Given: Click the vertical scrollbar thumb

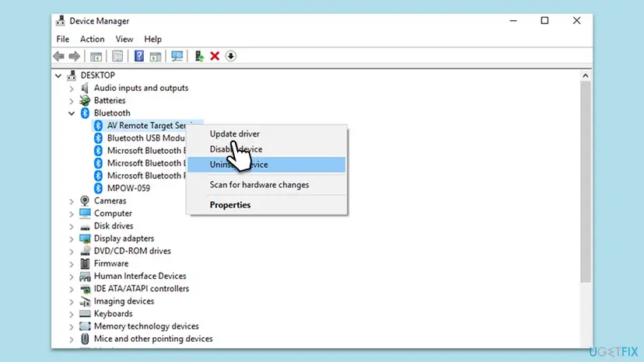Looking at the screenshot, I should pyautogui.click(x=585, y=182).
